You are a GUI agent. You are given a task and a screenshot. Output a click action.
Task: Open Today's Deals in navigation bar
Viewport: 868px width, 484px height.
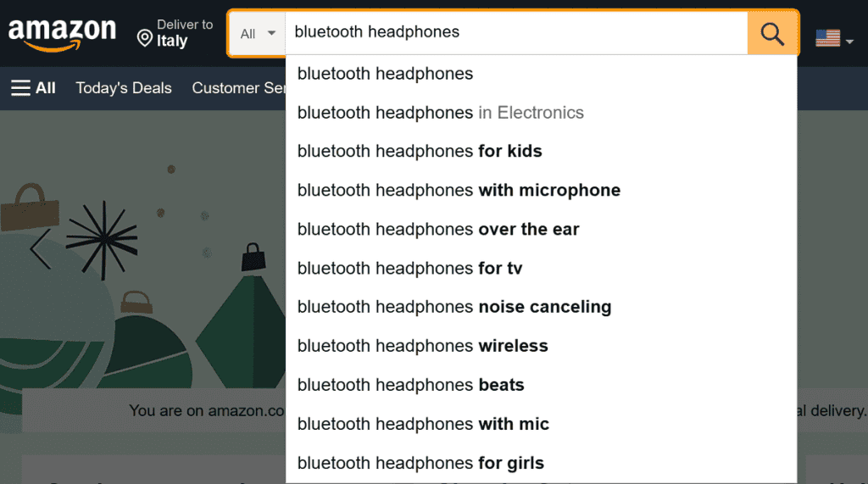(124, 88)
